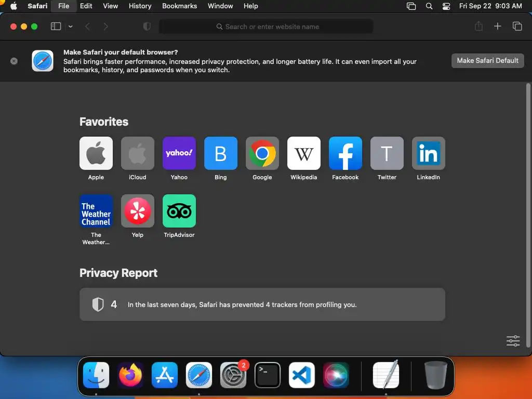Image resolution: width=532 pixels, height=399 pixels.
Task: Open the Twitter favorite tile
Action: pyautogui.click(x=387, y=153)
